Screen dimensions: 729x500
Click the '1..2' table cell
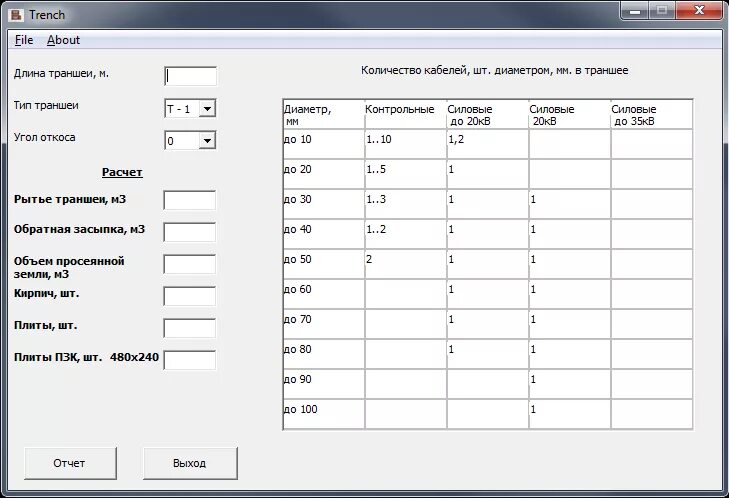[405, 234]
